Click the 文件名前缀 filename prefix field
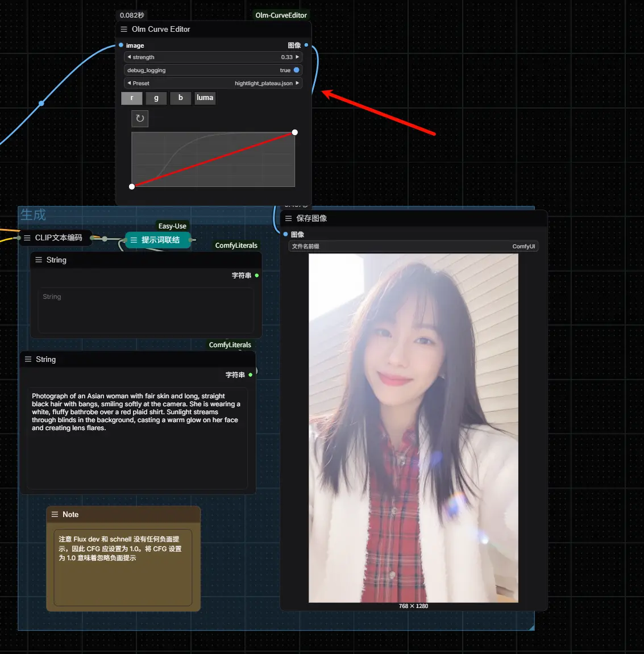Viewport: 644px width, 654px height. click(x=413, y=247)
